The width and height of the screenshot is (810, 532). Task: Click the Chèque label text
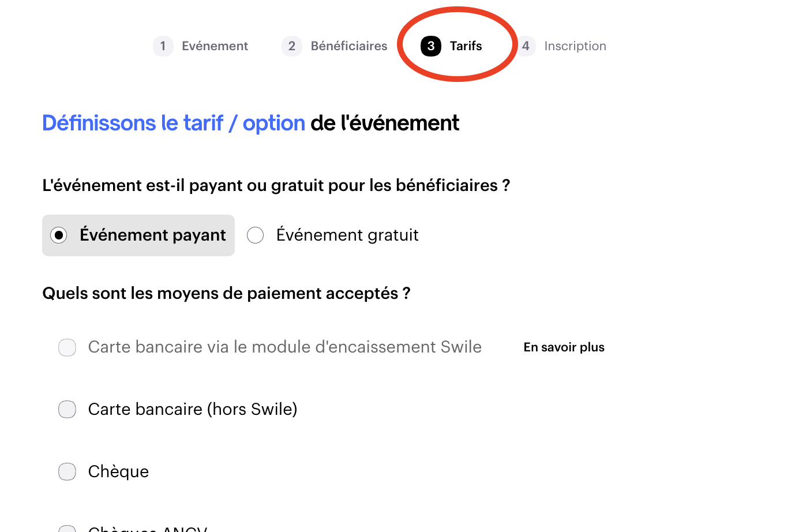coord(118,472)
